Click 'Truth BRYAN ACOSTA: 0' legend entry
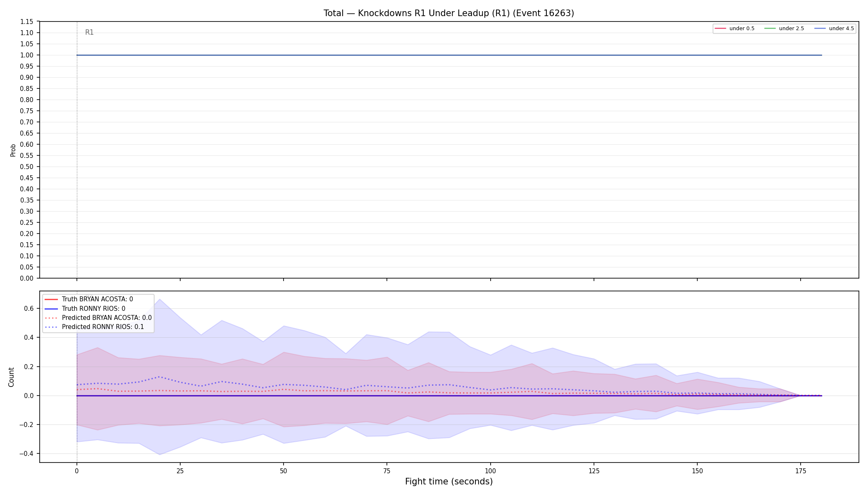The image size is (868, 496). (88, 299)
